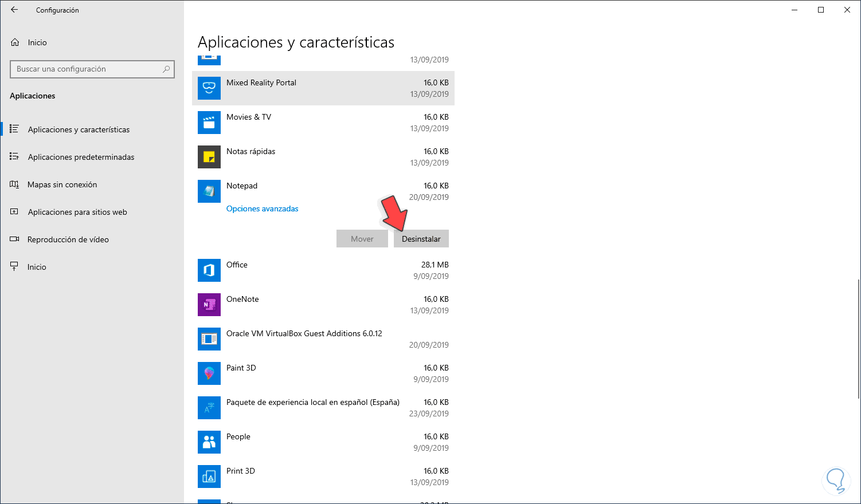The image size is (861, 504).
Task: Select the Office app entry
Action: pyautogui.click(x=323, y=270)
